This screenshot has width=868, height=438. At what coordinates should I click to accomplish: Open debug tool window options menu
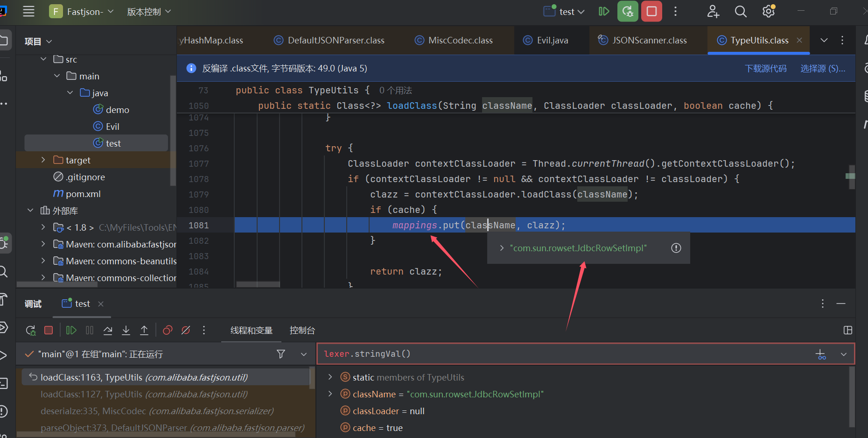click(x=823, y=304)
